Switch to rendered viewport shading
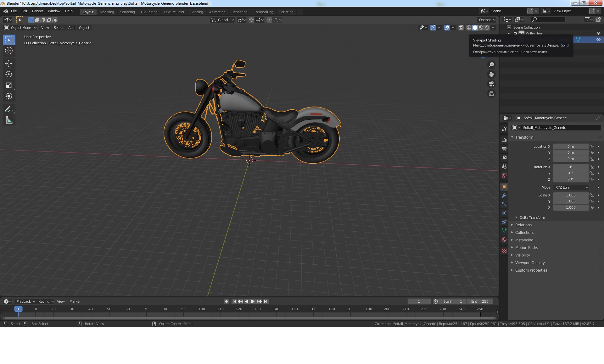This screenshot has height=364, width=604. click(x=487, y=28)
